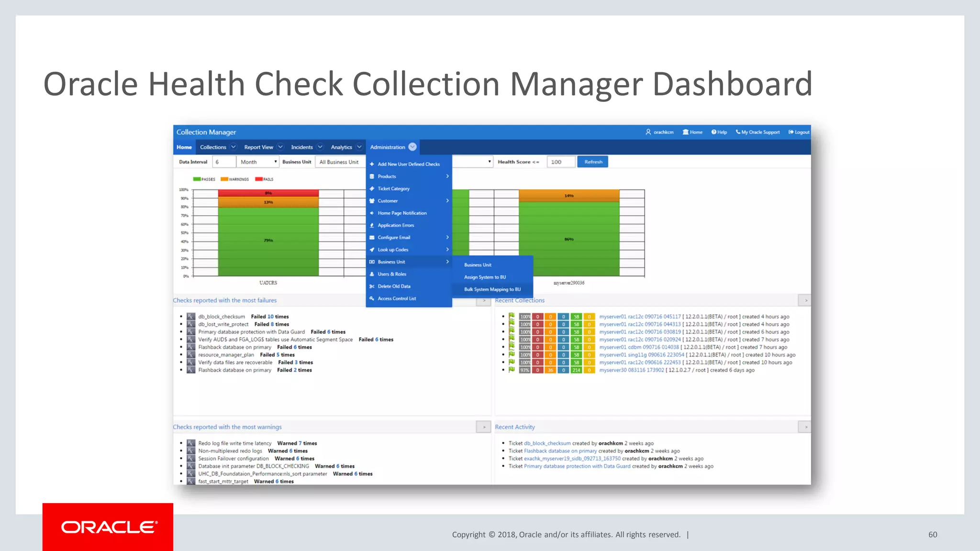
Task: Click the Configure Email envelope icon
Action: [372, 237]
